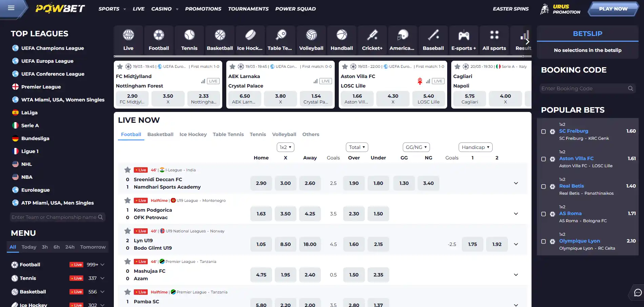
Task: Focus the Enter Booking Code field
Action: point(587,89)
